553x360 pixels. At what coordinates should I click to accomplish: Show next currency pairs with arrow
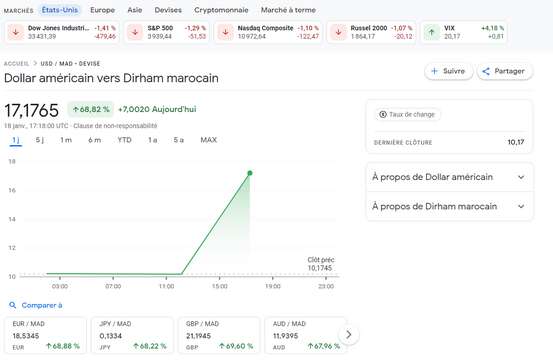pyautogui.click(x=348, y=334)
